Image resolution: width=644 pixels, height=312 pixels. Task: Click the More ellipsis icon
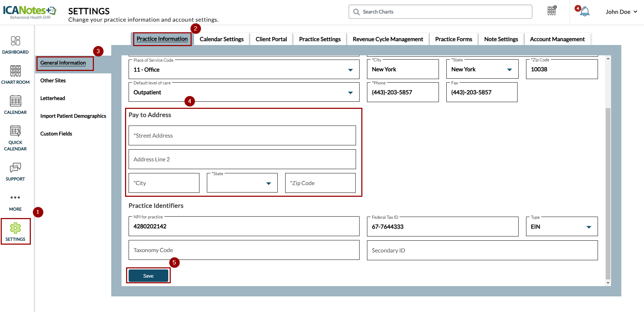click(x=15, y=197)
